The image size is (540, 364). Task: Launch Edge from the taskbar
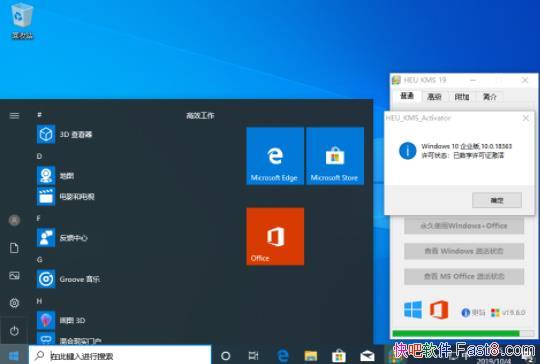click(x=283, y=355)
